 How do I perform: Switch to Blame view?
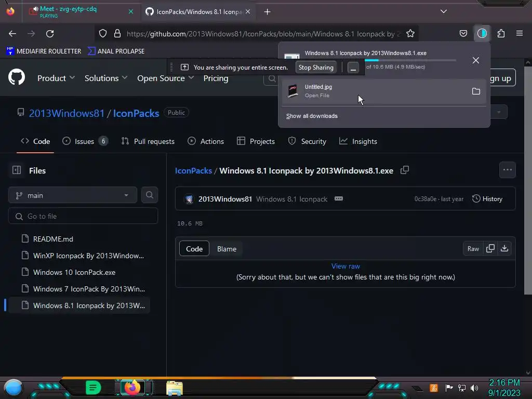(x=227, y=249)
